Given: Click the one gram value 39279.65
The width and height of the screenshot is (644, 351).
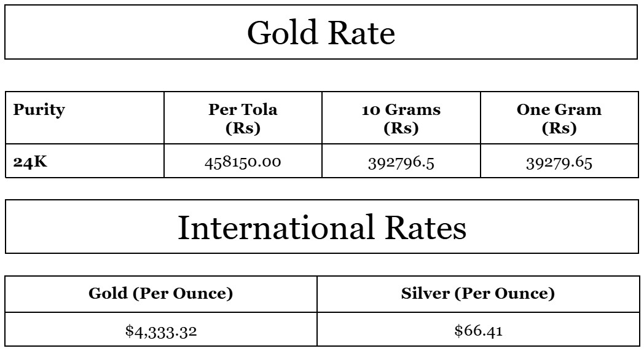Looking at the screenshot, I should pyautogui.click(x=559, y=162).
